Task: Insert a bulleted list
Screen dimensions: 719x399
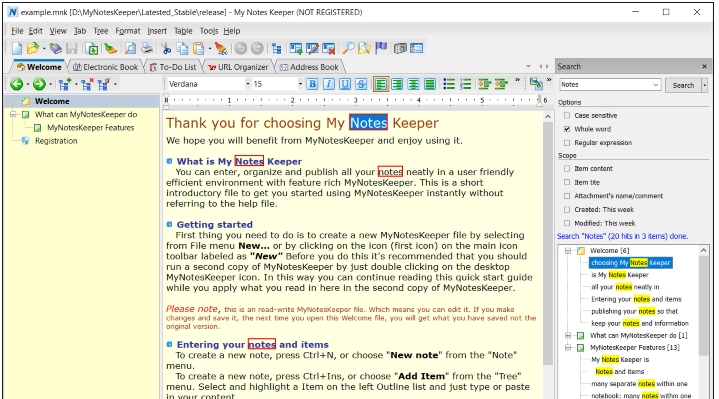Action: 449,84
